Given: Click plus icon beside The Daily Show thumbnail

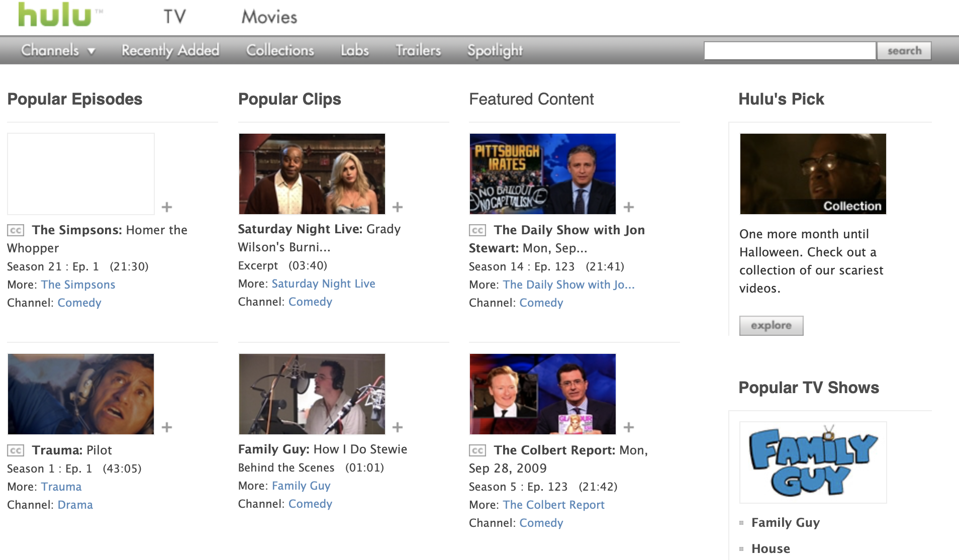Looking at the screenshot, I should 628,207.
